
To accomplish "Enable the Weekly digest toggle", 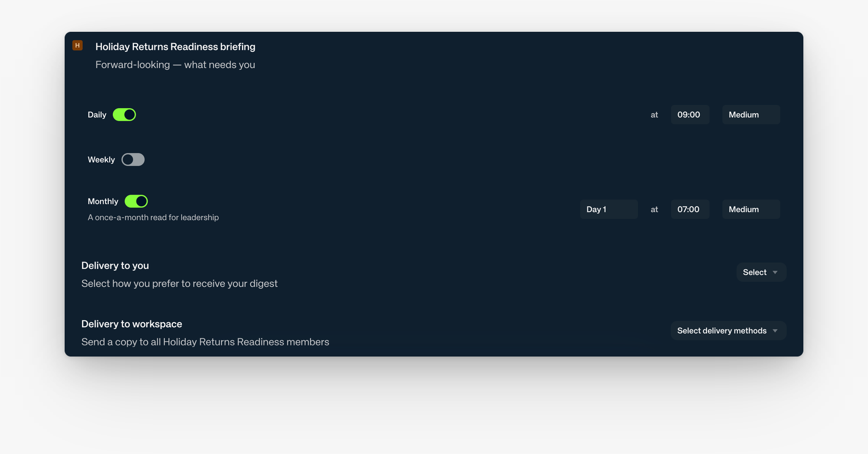I will pyautogui.click(x=133, y=160).
